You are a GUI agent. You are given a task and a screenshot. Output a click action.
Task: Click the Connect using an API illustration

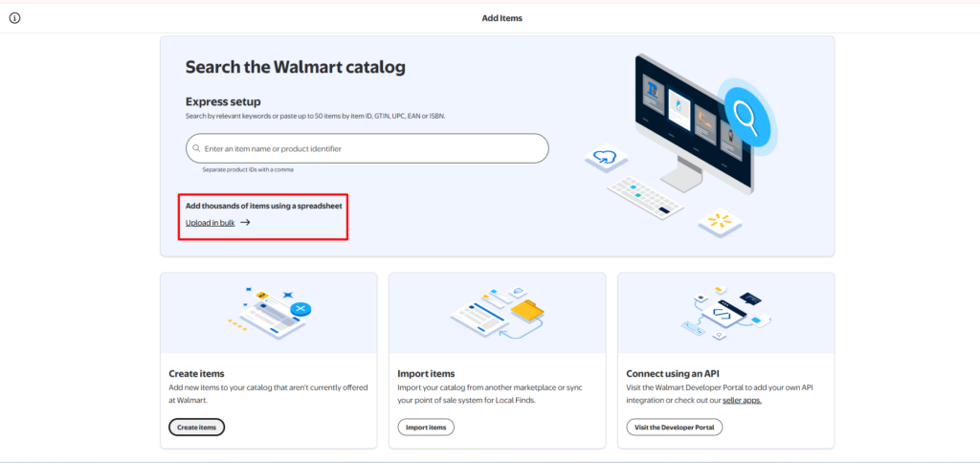pos(726,313)
